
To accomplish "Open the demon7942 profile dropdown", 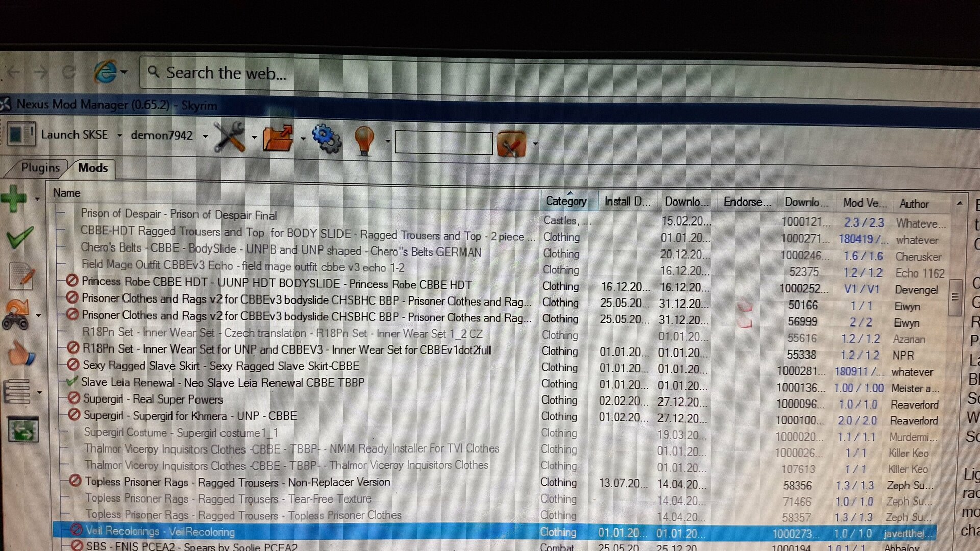I will coord(205,136).
